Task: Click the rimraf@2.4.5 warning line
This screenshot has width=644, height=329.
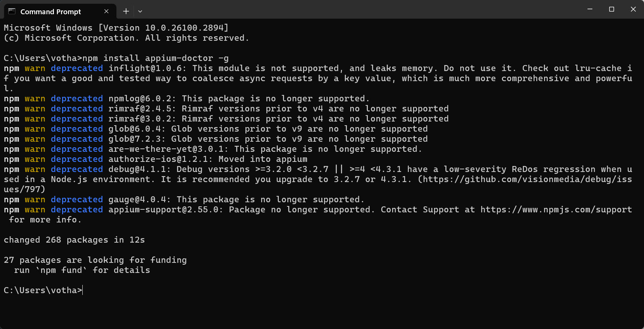Action: [x=226, y=109]
